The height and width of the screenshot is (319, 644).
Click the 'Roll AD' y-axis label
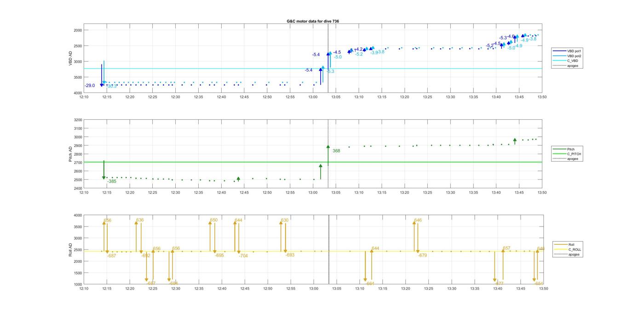pyautogui.click(x=70, y=249)
